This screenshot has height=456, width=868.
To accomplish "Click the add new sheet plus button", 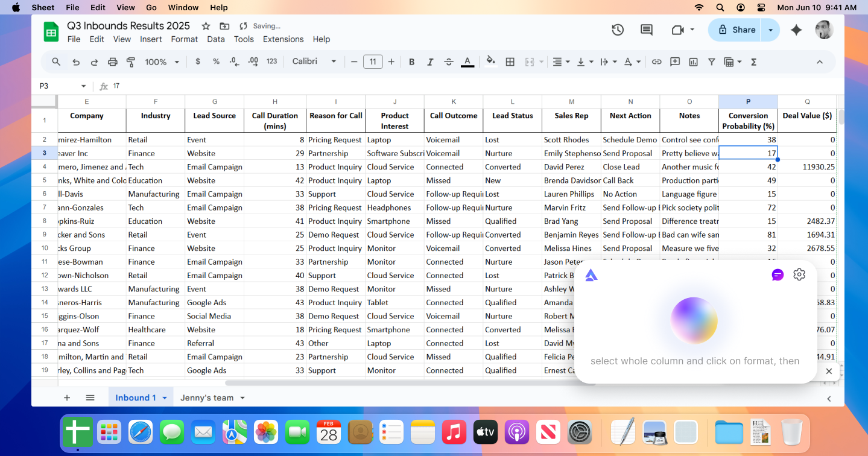I will point(67,398).
